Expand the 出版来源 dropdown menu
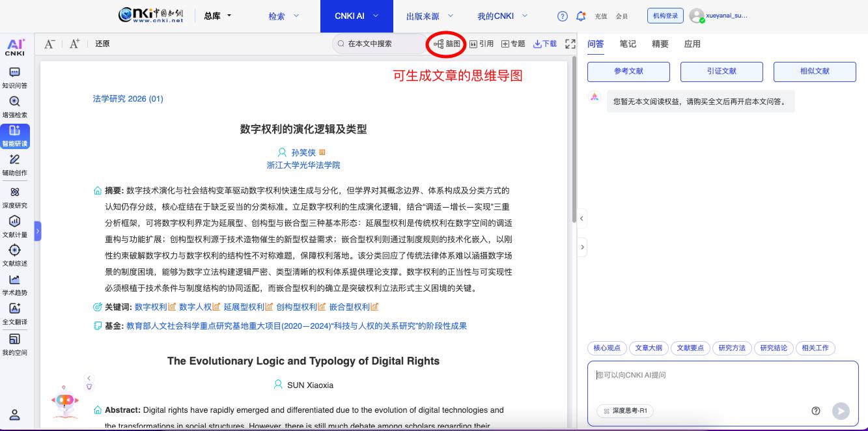 (429, 16)
